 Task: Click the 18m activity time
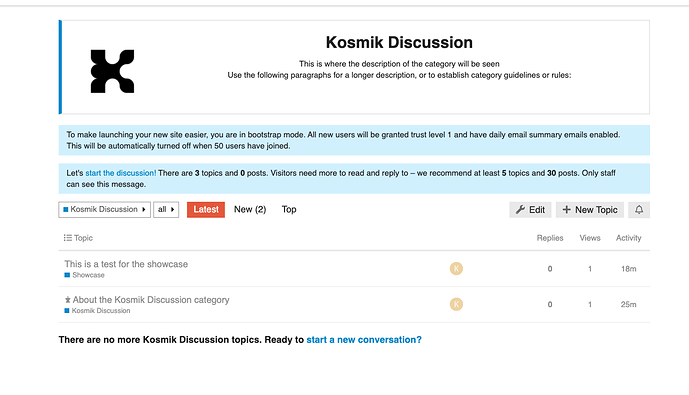point(628,269)
